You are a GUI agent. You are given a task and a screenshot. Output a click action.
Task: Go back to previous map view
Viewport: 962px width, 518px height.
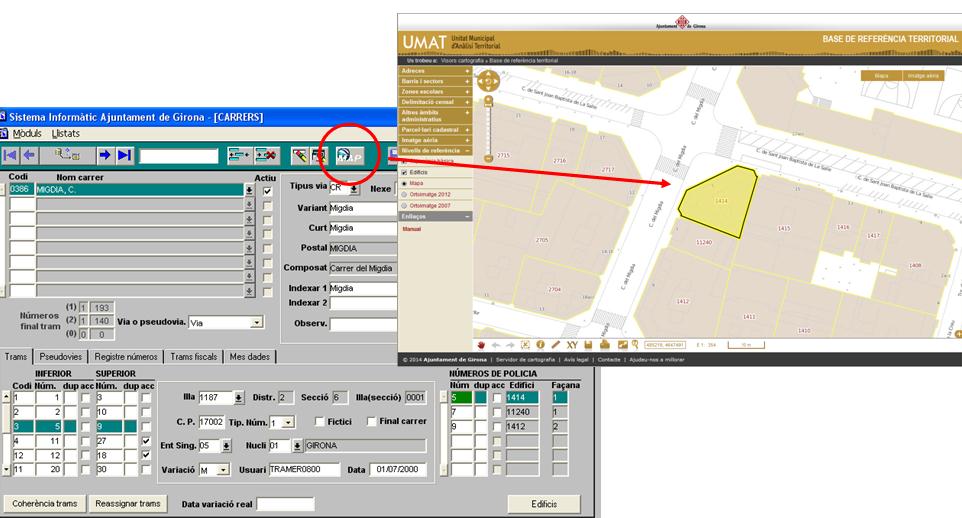coord(496,345)
